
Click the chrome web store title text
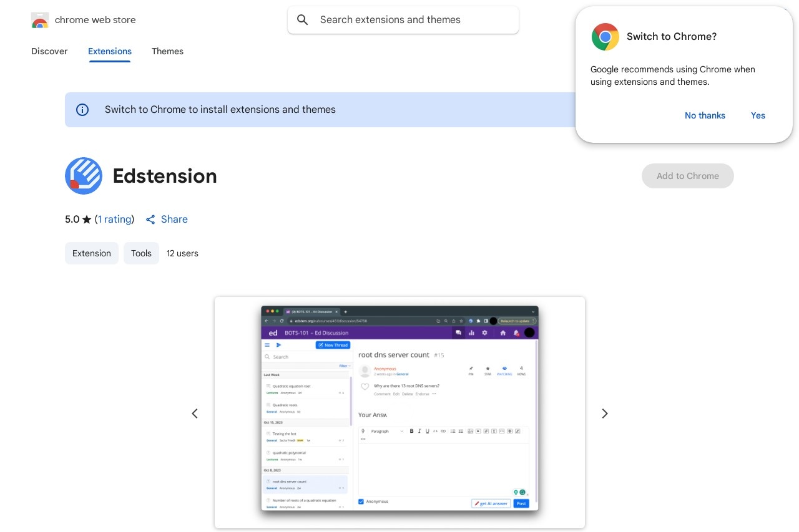click(x=96, y=20)
